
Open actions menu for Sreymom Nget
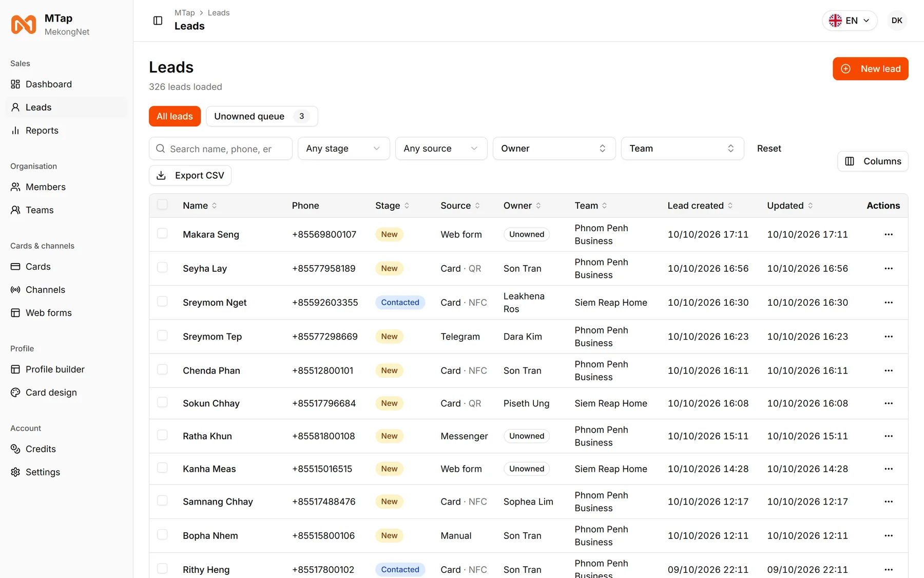click(x=889, y=303)
